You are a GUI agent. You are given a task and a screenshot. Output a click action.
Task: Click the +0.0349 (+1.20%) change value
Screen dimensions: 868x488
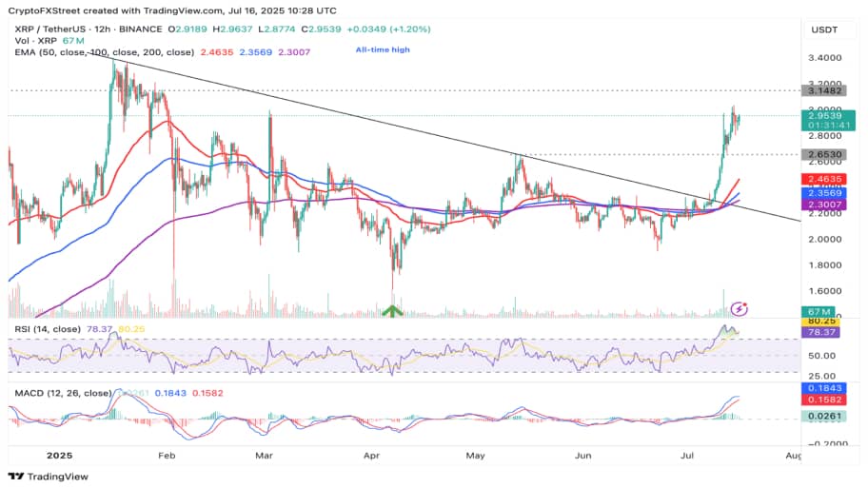coord(388,29)
